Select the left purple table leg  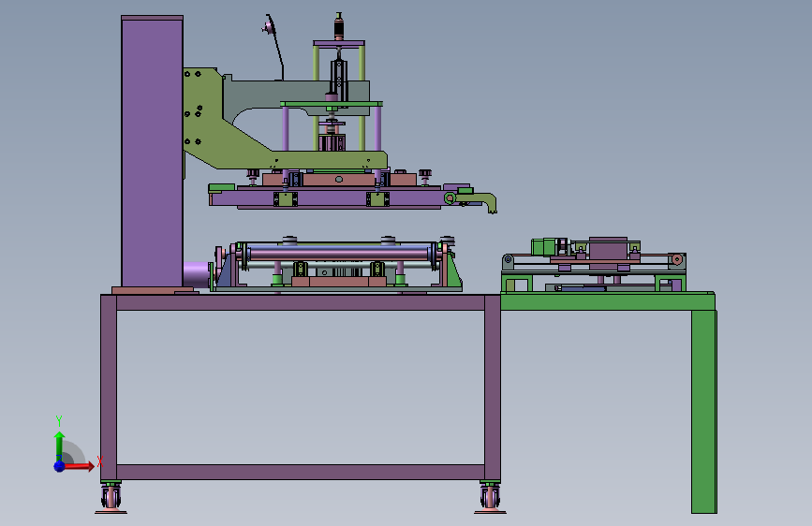109,388
